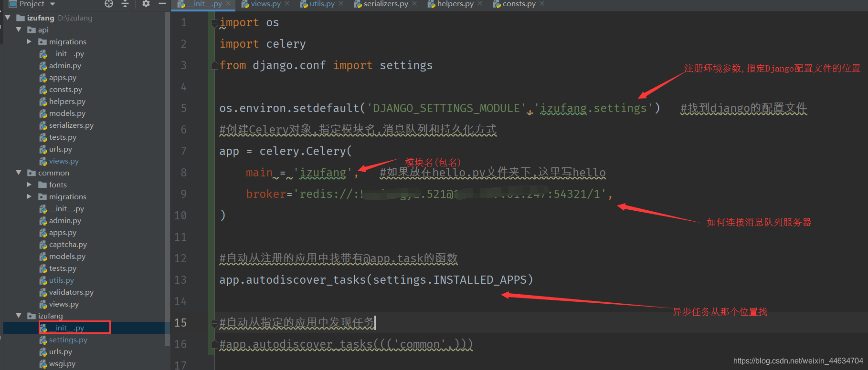Open utils.py in the common folder
Viewport: 868px width, 370px height.
[62, 280]
